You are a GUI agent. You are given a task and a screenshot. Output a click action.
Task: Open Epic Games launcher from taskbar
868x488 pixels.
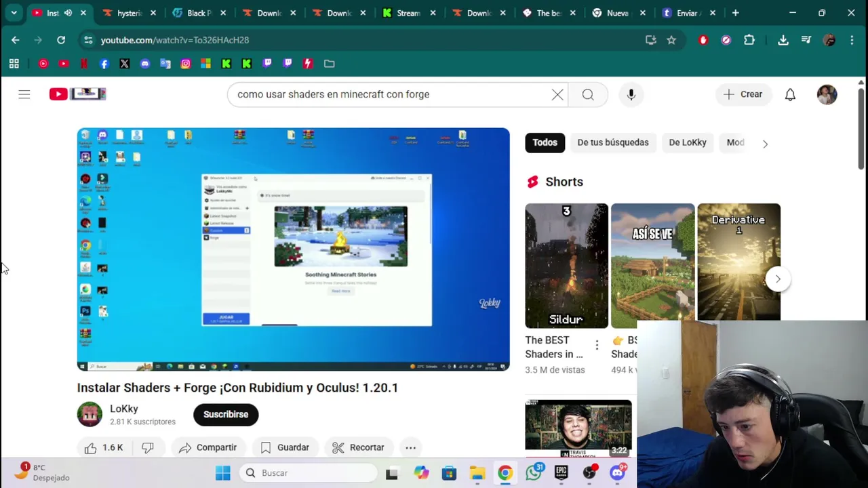coord(561,472)
